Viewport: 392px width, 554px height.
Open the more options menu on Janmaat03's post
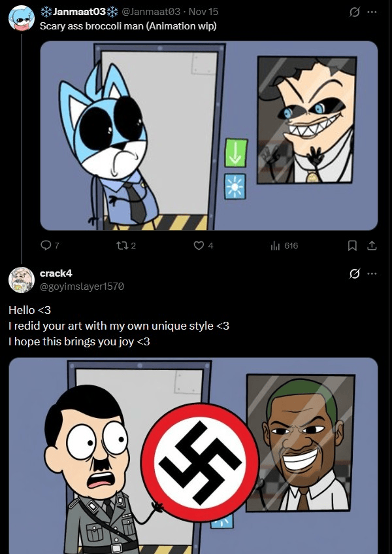pos(372,12)
